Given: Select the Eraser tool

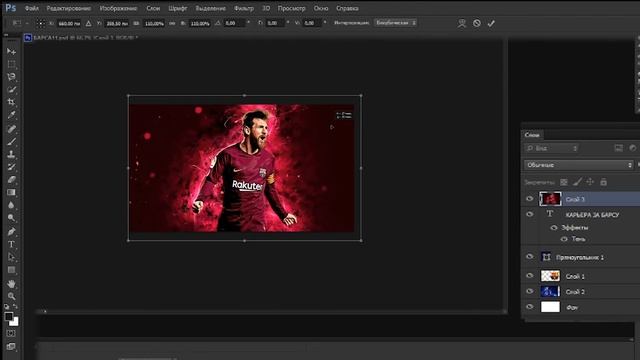Looking at the screenshot, I should tap(11, 180).
